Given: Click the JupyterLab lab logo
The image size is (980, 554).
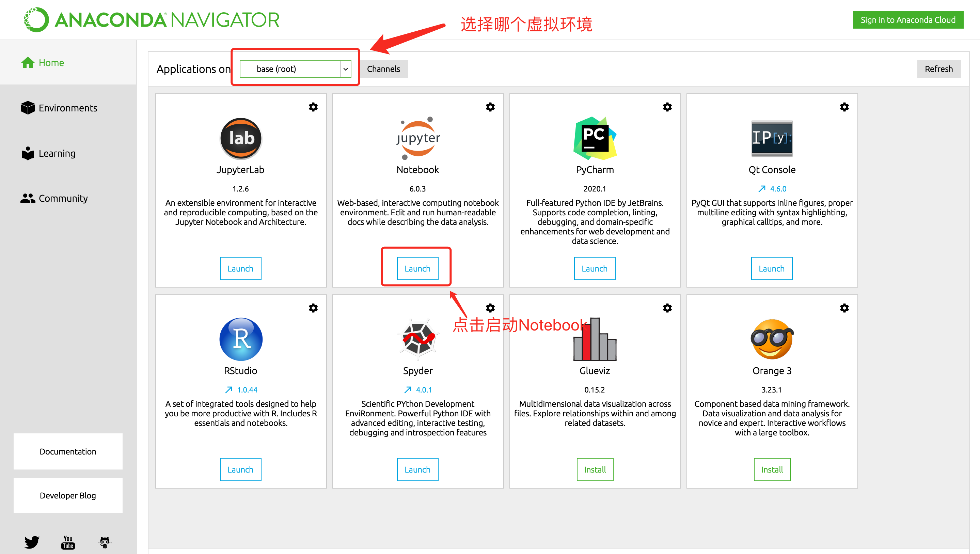Looking at the screenshot, I should 241,139.
